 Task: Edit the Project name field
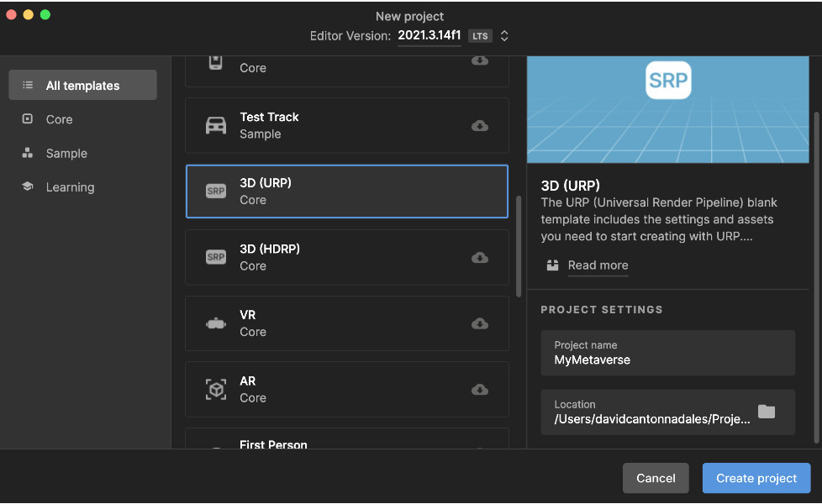pyautogui.click(x=668, y=353)
